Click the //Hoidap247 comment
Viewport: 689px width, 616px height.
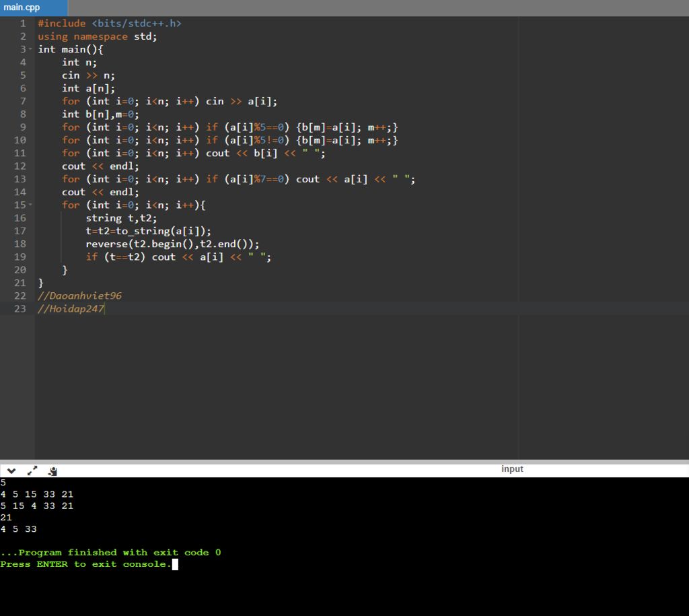[71, 308]
